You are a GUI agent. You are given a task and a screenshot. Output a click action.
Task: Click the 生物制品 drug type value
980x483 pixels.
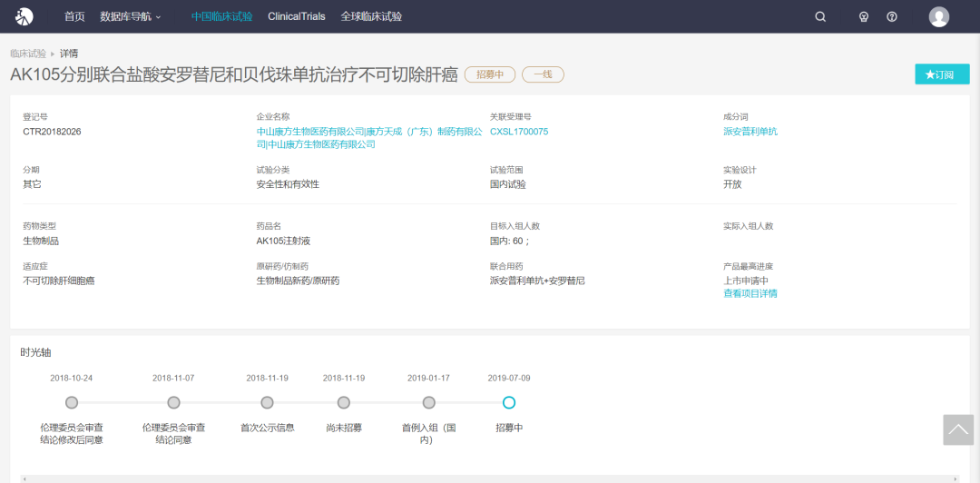coord(41,241)
